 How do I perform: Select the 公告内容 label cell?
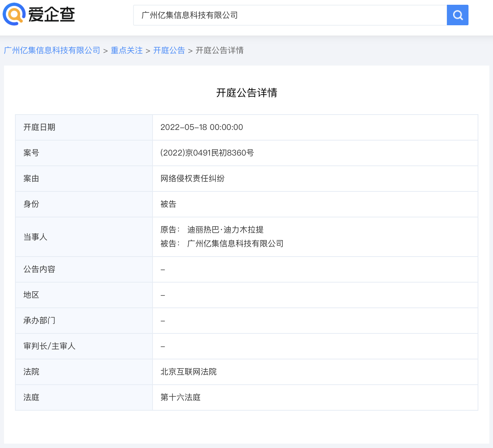pyautogui.click(x=84, y=269)
